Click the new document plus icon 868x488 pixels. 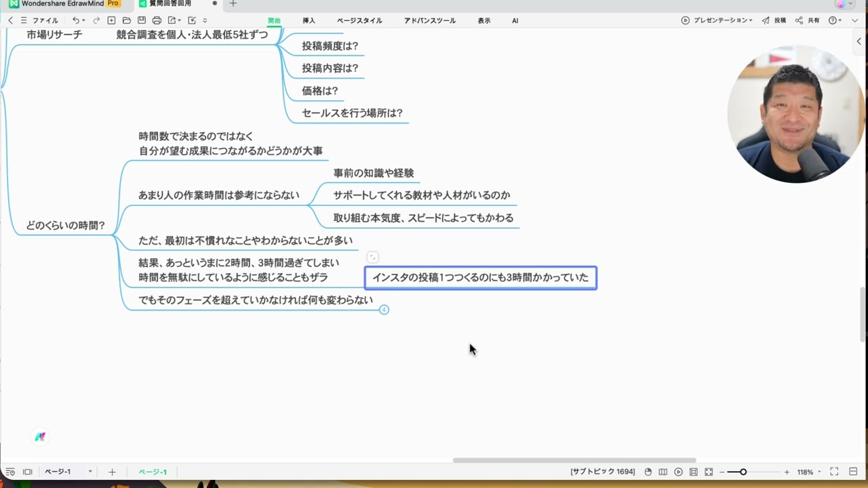112,20
